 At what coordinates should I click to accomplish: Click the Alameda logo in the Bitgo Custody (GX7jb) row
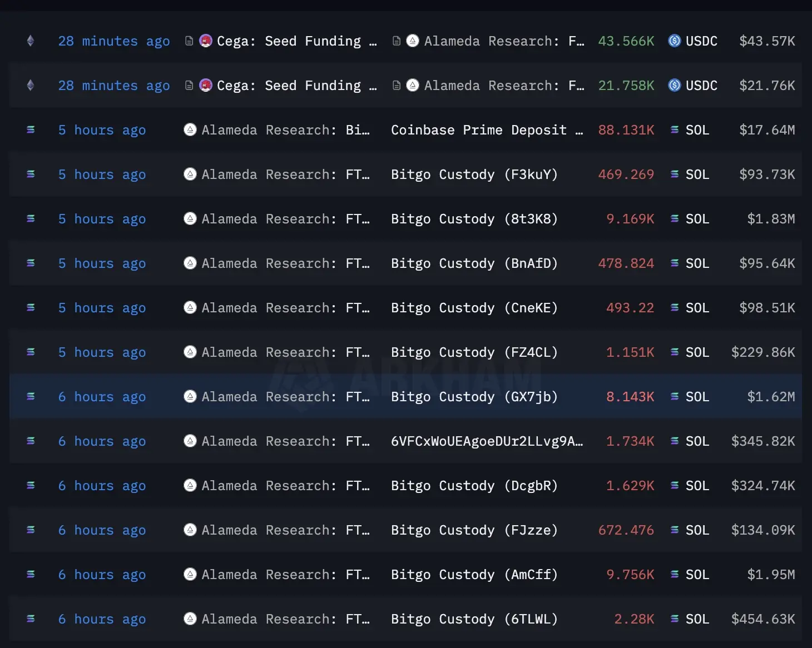(x=190, y=396)
